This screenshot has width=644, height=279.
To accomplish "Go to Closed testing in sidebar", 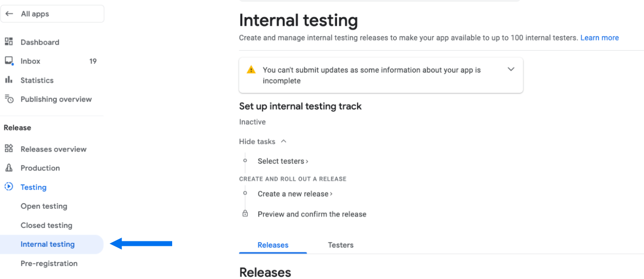I will pos(46,225).
